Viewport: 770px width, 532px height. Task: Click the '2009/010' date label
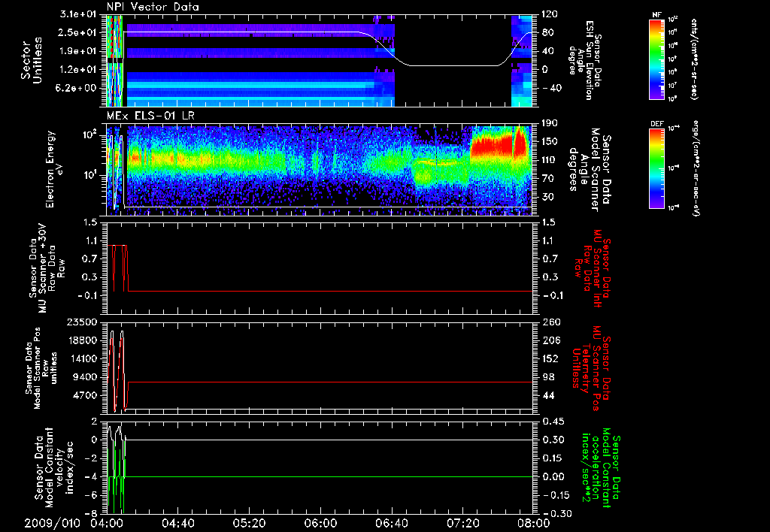53,523
